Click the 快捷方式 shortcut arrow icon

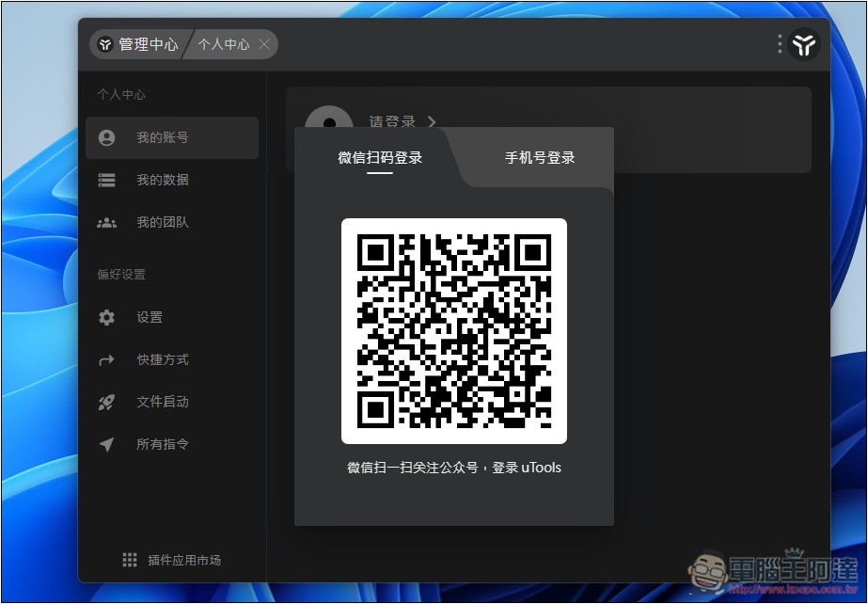(x=107, y=359)
